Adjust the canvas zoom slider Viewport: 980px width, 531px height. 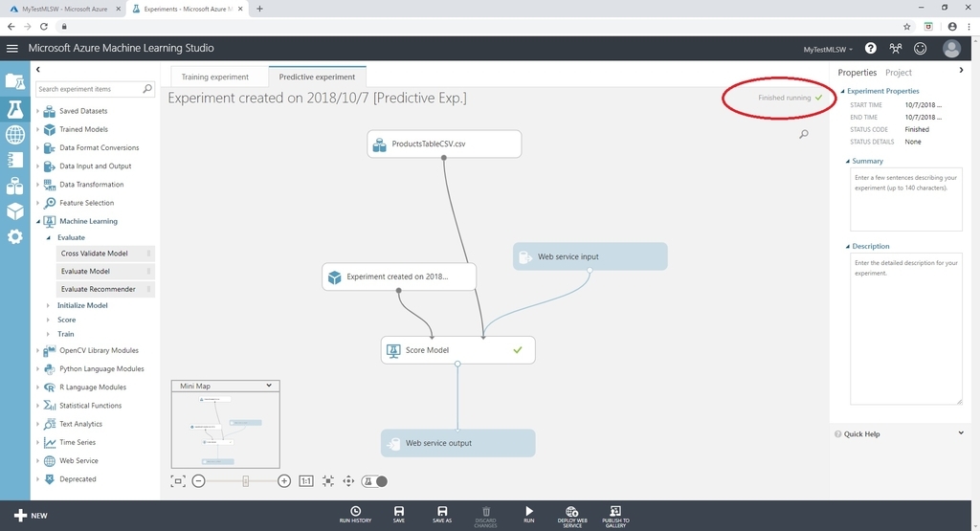coord(245,481)
